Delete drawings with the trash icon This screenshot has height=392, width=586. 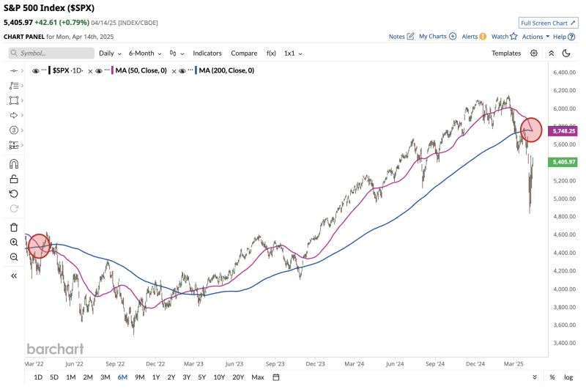pyautogui.click(x=14, y=227)
